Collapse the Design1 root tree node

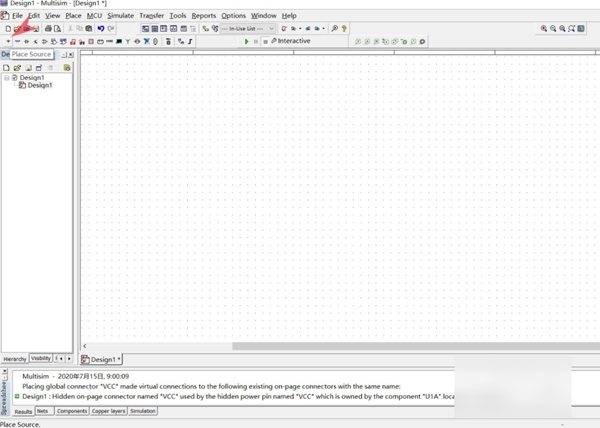(6, 77)
